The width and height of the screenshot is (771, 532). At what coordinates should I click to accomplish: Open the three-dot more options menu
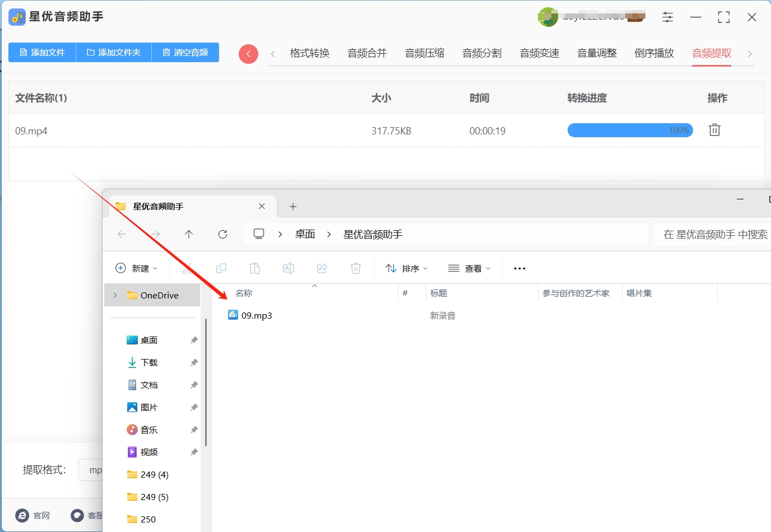pos(519,268)
